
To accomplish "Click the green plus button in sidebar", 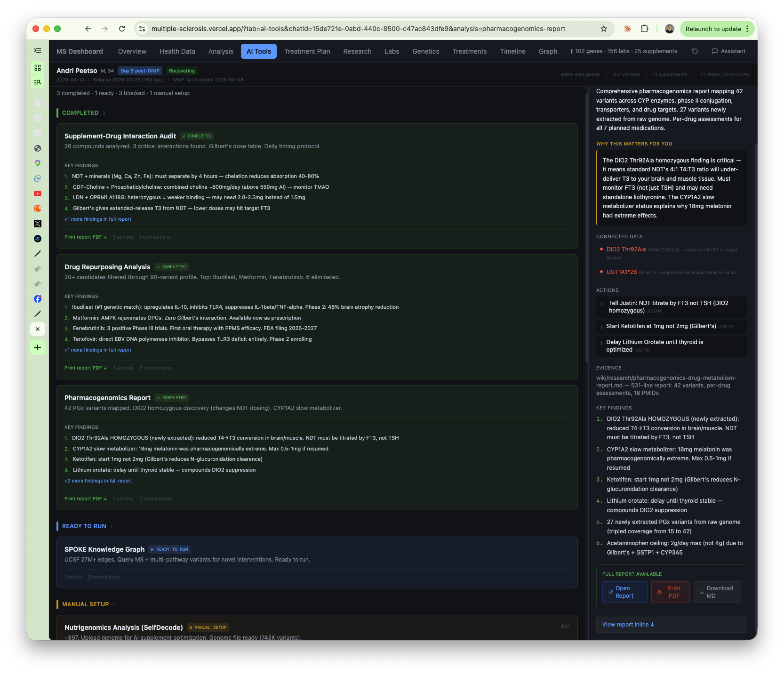I will (38, 347).
